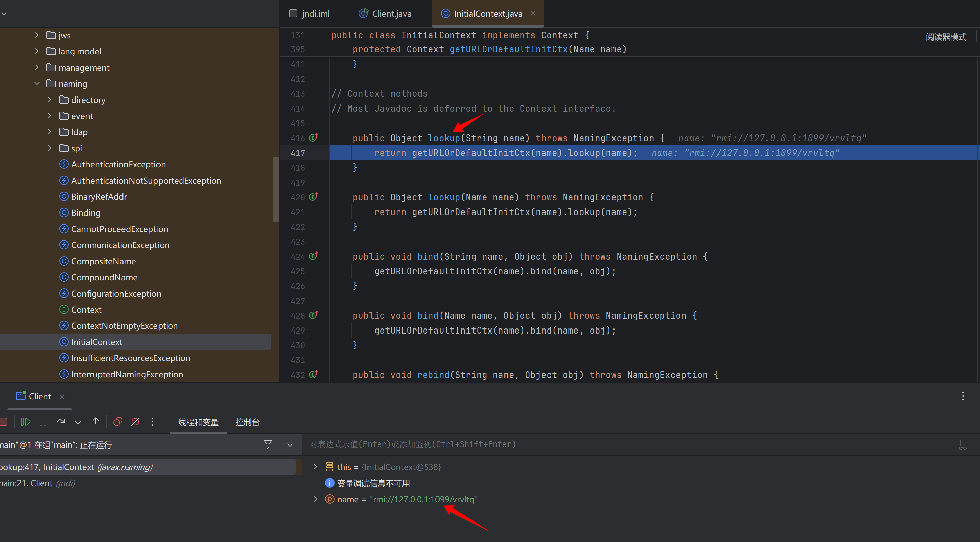Click the thread filter funnel icon
Screen dimensions: 980x542
pyautogui.click(x=268, y=444)
